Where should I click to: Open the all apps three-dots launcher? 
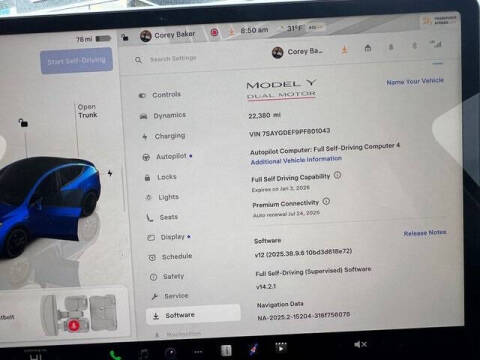[198, 352]
